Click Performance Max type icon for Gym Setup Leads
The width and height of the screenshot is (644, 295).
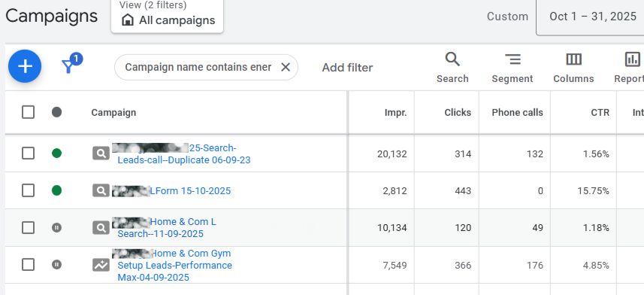(x=101, y=265)
